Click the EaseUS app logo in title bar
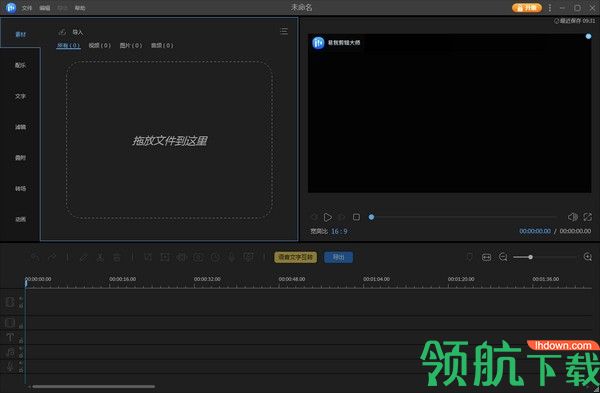The image size is (600, 393). pos(11,7)
